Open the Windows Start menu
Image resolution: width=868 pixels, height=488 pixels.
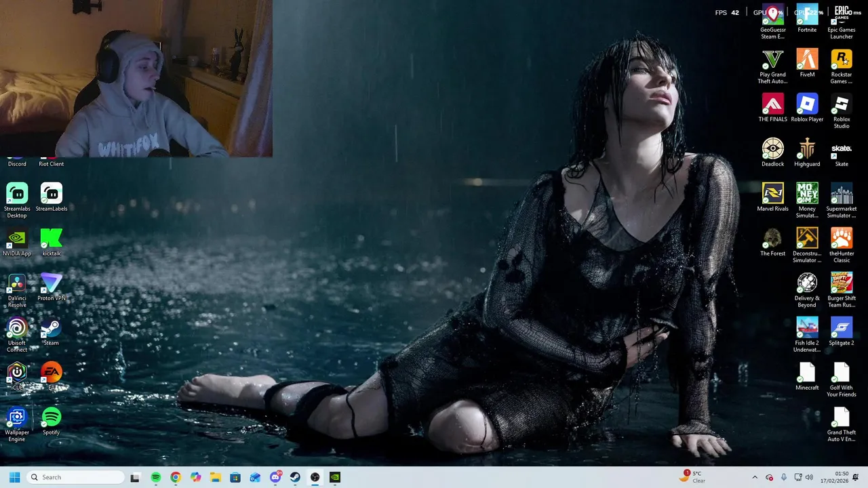pos(15,477)
